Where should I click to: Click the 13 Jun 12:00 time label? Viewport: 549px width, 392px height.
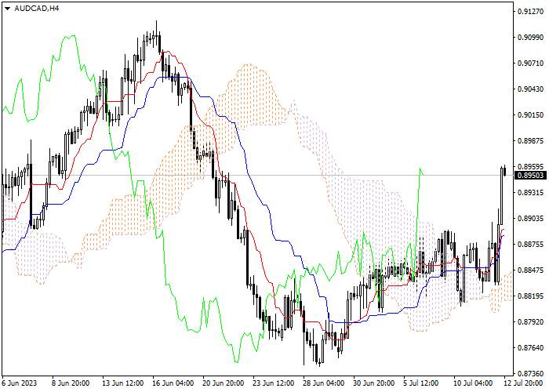[123, 383]
